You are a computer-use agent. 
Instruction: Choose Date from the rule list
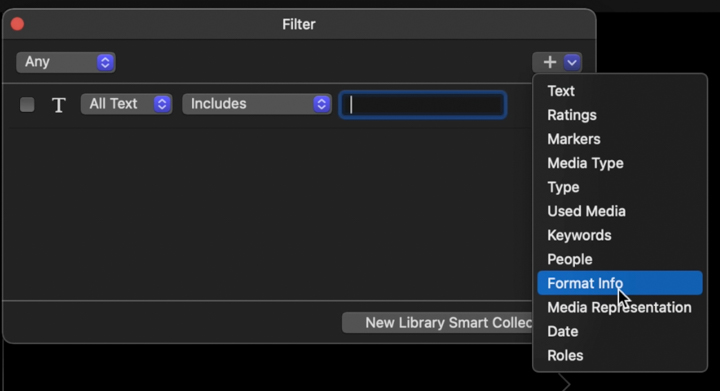point(562,331)
